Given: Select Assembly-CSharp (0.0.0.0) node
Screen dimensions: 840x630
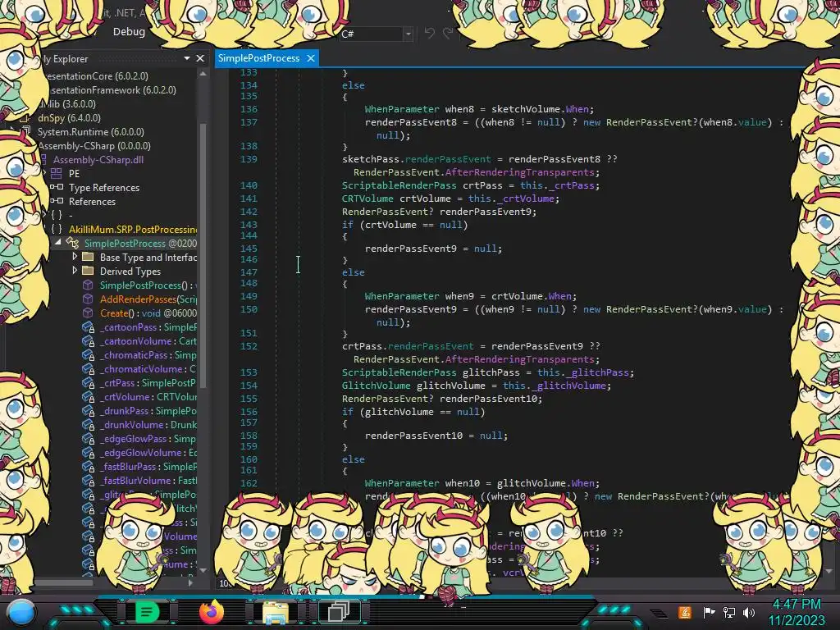Looking at the screenshot, I should (x=94, y=146).
